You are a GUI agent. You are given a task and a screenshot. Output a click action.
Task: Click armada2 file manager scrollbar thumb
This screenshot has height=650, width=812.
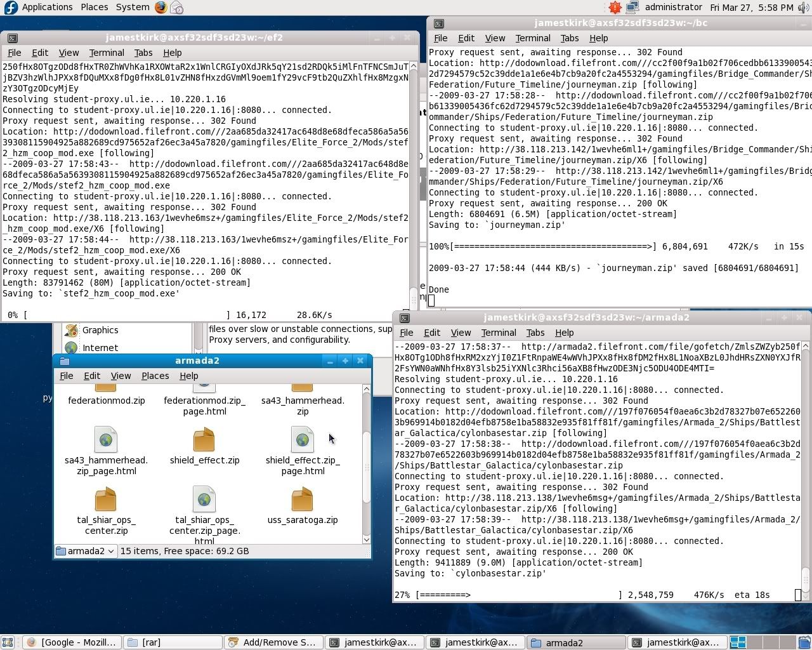pos(366,467)
